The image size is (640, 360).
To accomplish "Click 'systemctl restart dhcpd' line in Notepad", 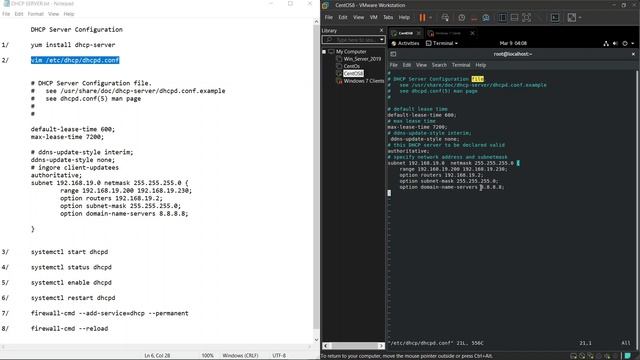I will click(73, 298).
